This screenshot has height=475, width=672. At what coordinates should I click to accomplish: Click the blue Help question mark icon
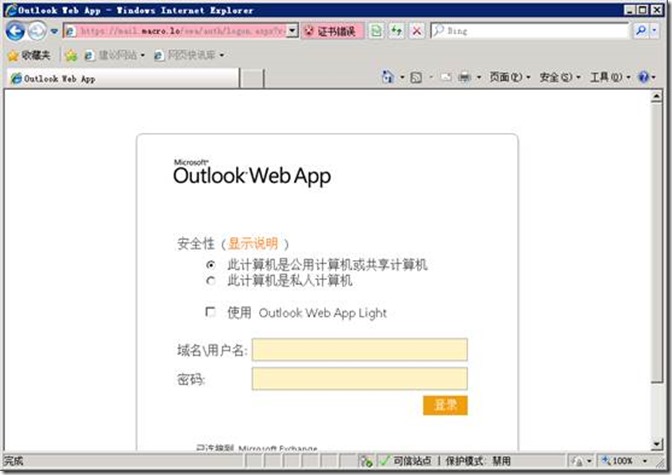(643, 77)
